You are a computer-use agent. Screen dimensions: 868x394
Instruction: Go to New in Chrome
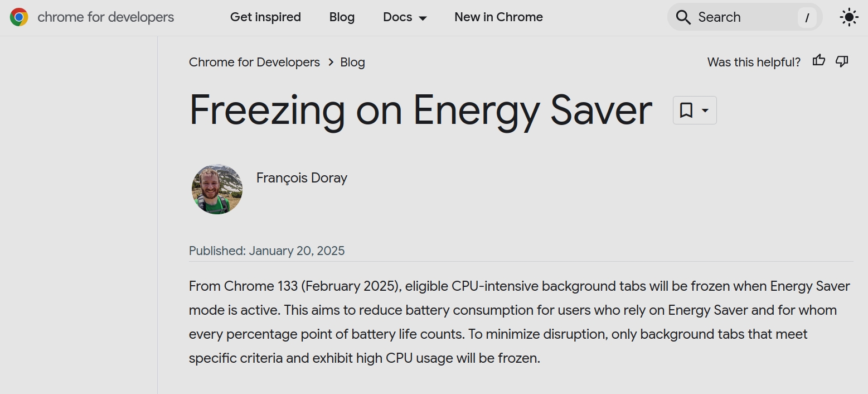pos(498,17)
